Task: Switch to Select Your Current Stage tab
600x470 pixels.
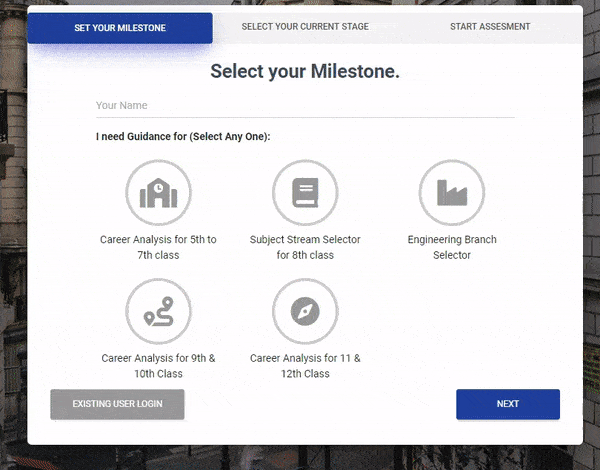Action: click(x=305, y=27)
